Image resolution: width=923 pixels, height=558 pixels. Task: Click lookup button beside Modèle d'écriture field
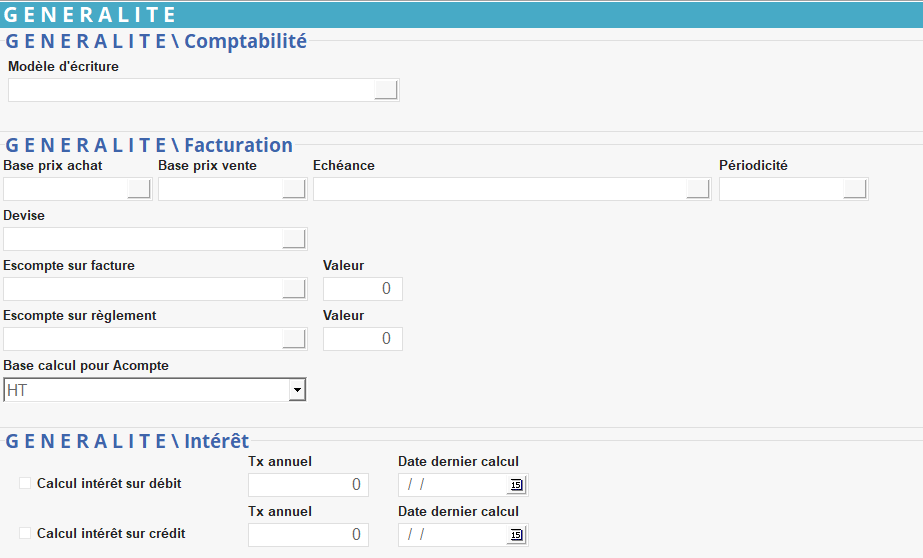click(x=386, y=90)
